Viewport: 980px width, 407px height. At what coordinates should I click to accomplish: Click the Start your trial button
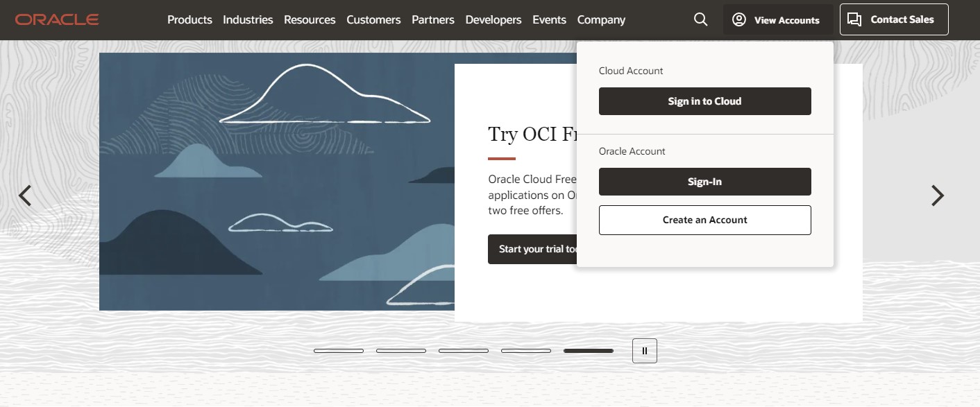[x=532, y=249]
